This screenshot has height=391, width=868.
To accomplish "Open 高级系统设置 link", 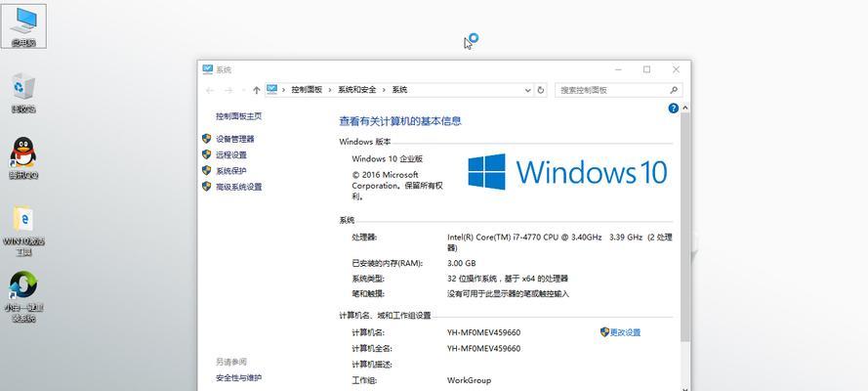I will (238, 188).
